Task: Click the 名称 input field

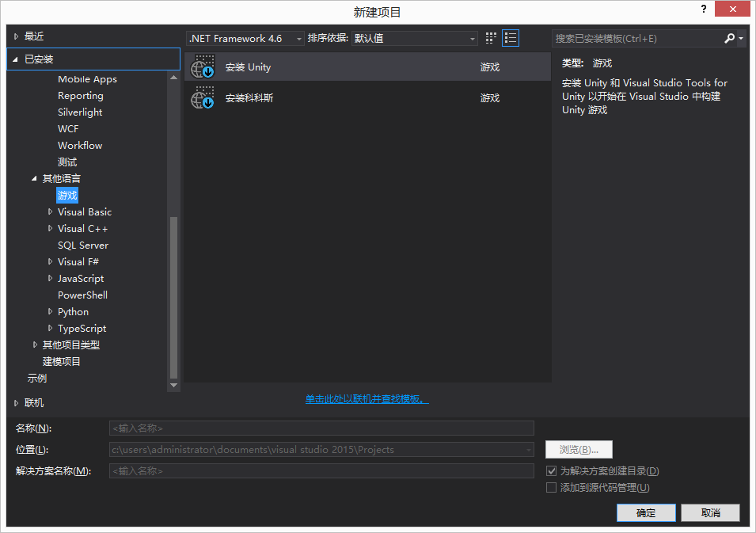Action: point(321,428)
